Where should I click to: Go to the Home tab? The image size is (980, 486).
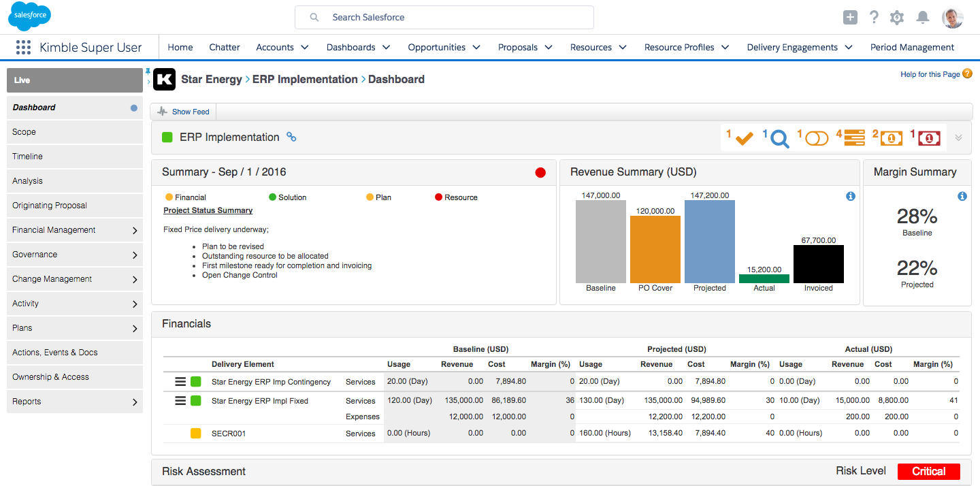[x=180, y=48]
